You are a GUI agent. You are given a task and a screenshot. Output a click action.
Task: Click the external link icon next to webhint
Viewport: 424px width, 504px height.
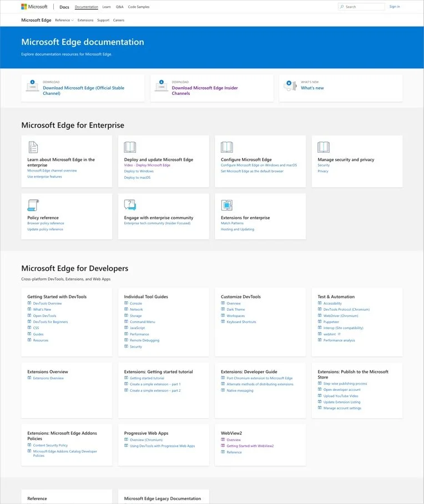(339, 334)
